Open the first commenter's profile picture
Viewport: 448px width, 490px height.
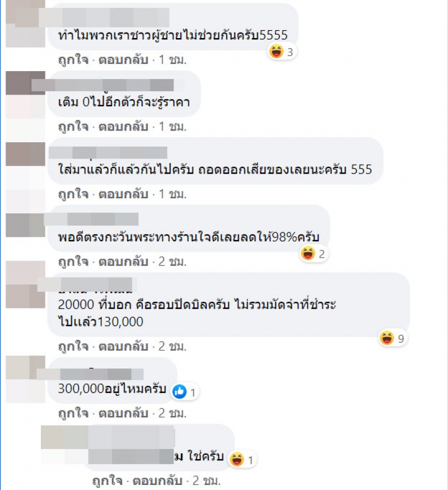[25, 24]
